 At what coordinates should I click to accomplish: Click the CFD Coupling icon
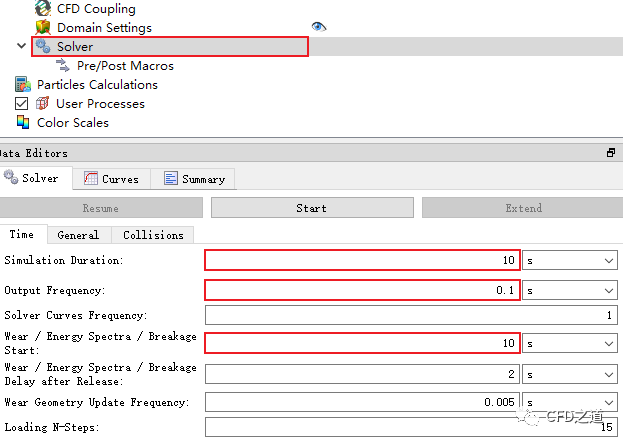point(43,9)
